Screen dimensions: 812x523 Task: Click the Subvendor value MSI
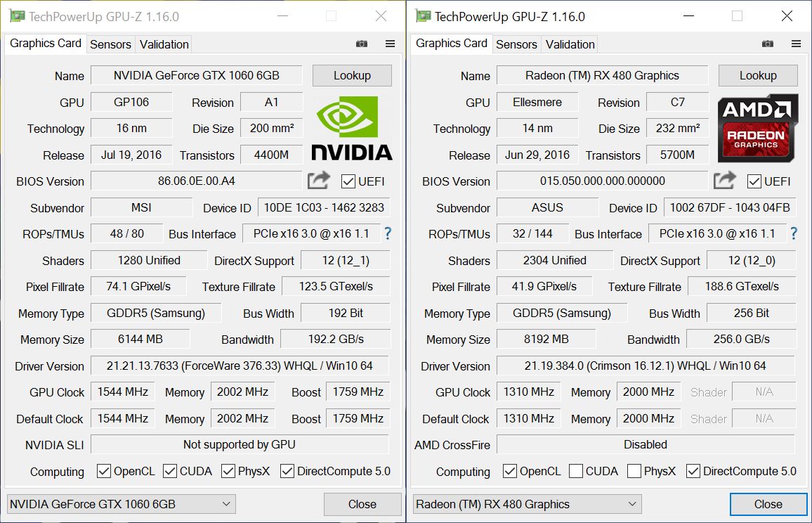click(x=141, y=207)
